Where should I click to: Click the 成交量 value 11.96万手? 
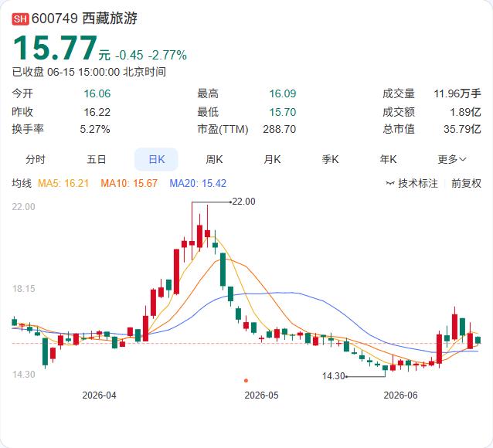pyautogui.click(x=457, y=93)
